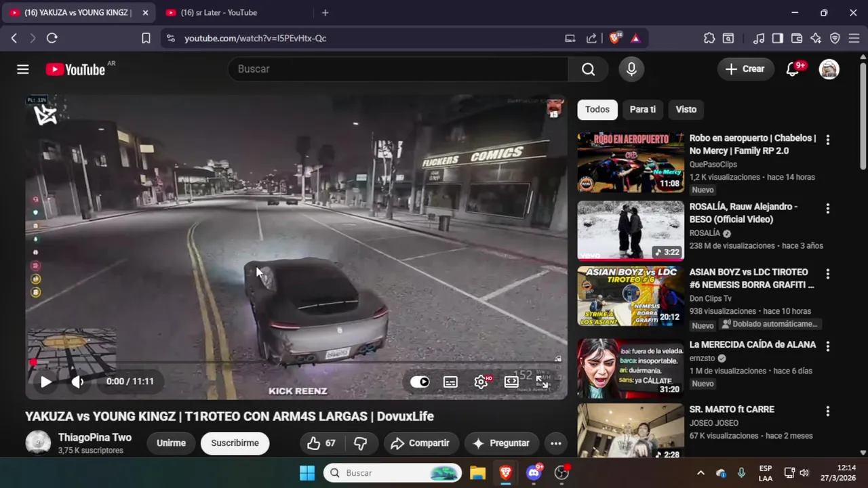Viewport: 868px width, 488px height.
Task: Bookmark this page
Action: pyautogui.click(x=146, y=39)
